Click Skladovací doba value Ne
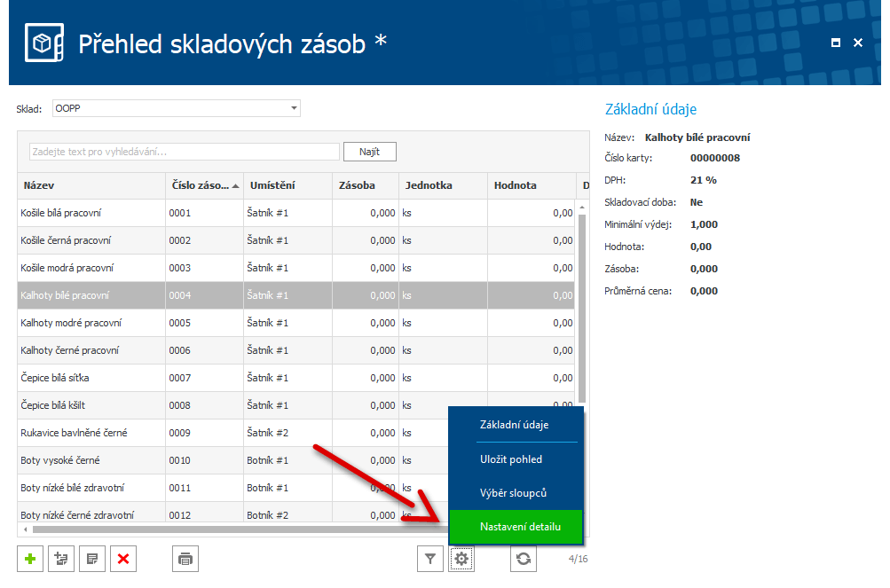 [x=697, y=202]
